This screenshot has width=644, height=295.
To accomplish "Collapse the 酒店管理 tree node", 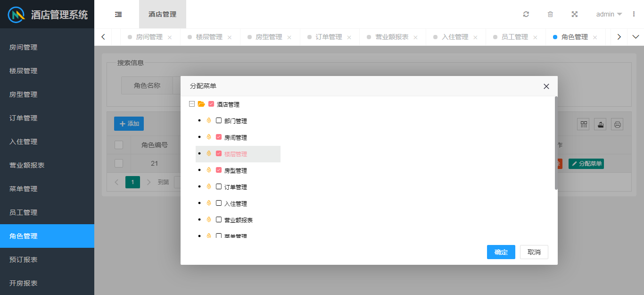I will click(x=192, y=104).
